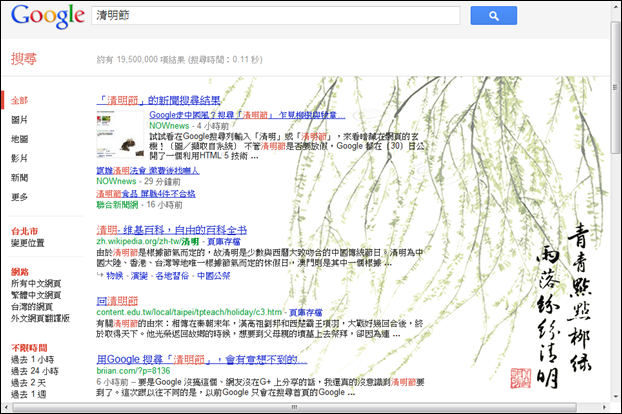Viewport: 622px width, 414px height.
Task: Limit results to 過去 24 小時
Action: tap(35, 371)
